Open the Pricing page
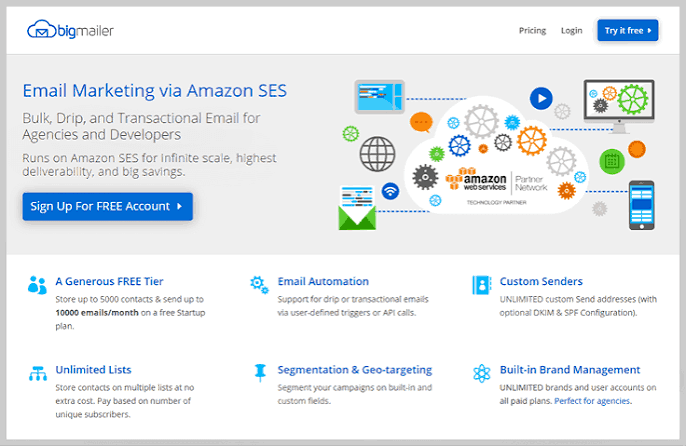 (532, 31)
